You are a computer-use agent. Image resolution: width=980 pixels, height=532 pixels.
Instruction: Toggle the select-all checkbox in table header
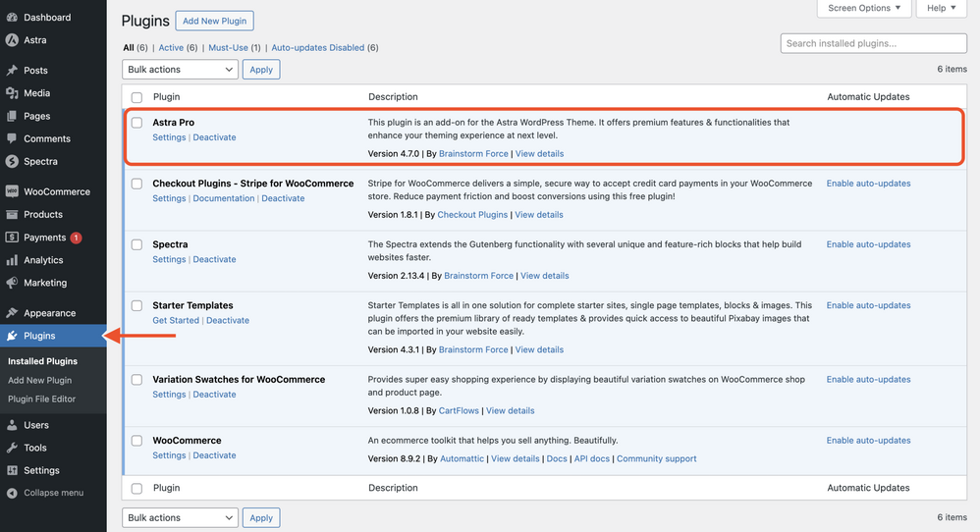click(136, 97)
